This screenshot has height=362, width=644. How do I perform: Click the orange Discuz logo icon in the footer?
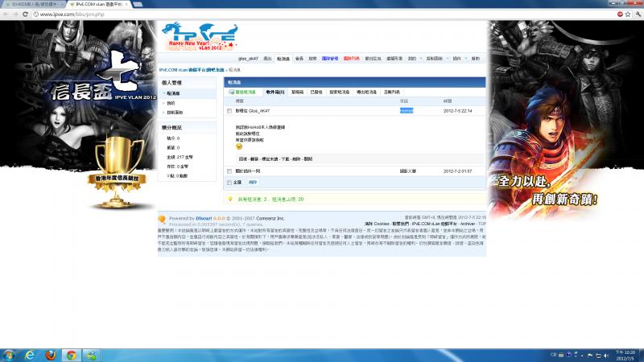coord(162,220)
